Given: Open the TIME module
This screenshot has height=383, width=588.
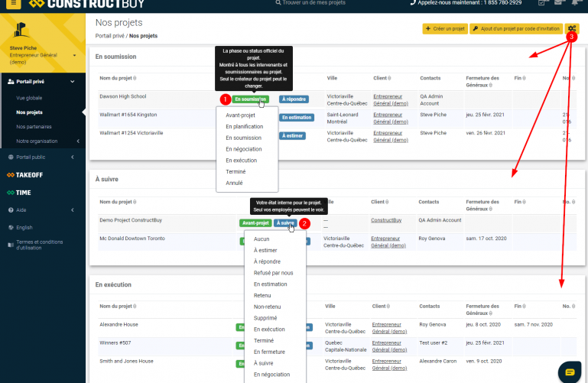Looking at the screenshot, I should point(19,193).
